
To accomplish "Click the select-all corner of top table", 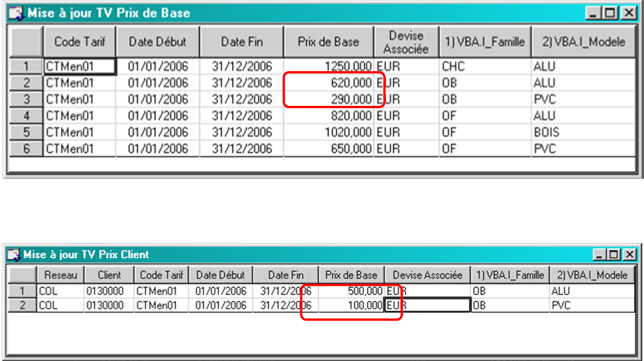I will pos(26,42).
